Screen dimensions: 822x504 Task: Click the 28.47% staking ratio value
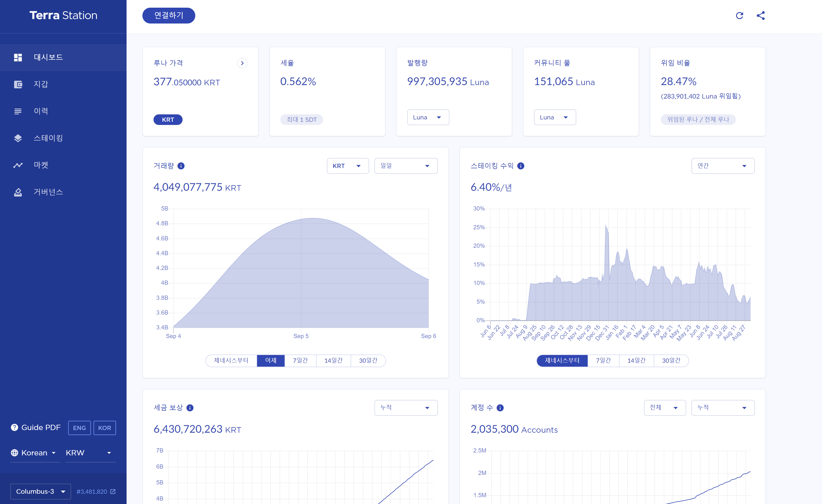679,81
